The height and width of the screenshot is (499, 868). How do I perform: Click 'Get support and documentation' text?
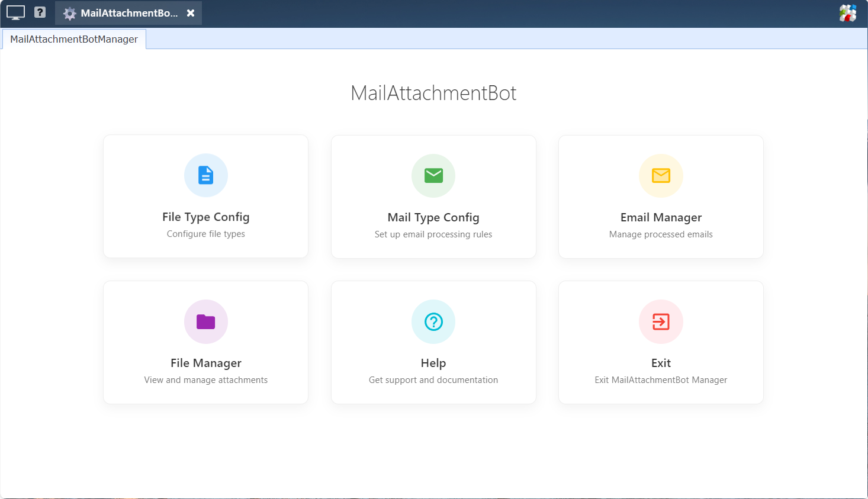tap(433, 380)
